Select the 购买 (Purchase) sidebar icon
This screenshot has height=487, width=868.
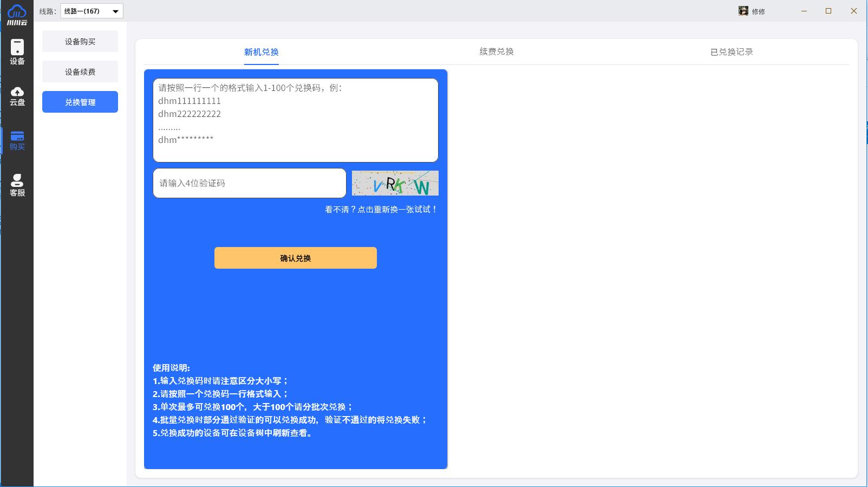(x=17, y=140)
